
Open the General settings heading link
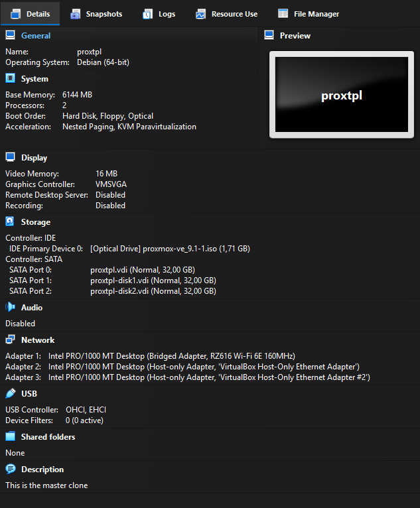[x=36, y=36]
